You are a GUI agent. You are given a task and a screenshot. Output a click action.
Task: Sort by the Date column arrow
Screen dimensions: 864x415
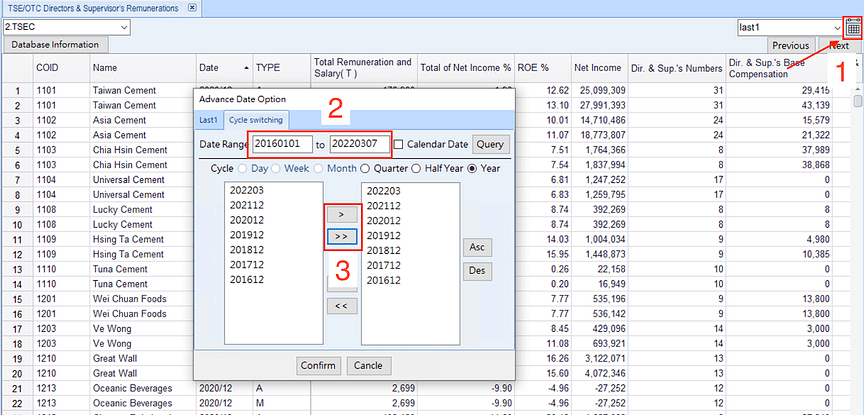(x=246, y=68)
